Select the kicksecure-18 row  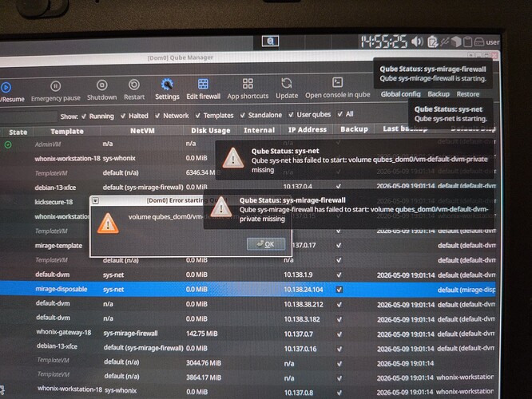pyautogui.click(x=54, y=202)
